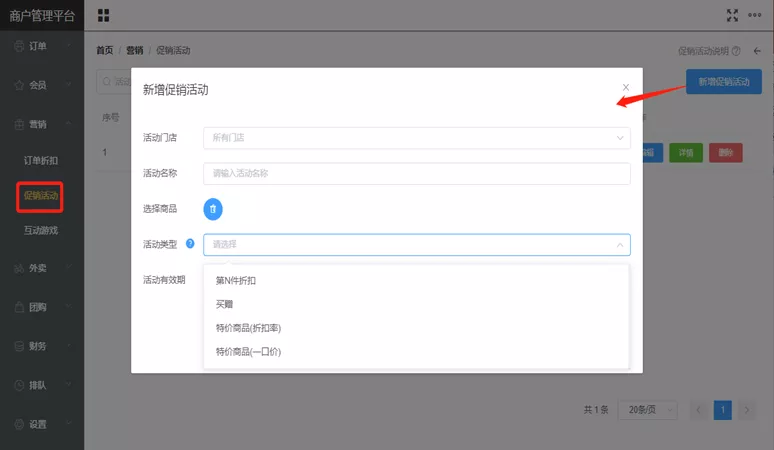Open the 活动门店 dropdown
The height and width of the screenshot is (450, 774).
(x=417, y=138)
